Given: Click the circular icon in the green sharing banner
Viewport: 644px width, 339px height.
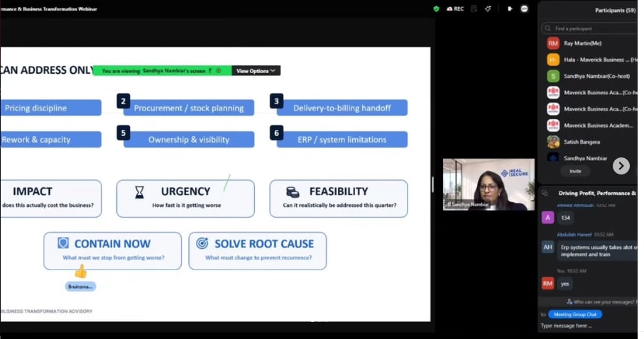Looking at the screenshot, I should 219,71.
